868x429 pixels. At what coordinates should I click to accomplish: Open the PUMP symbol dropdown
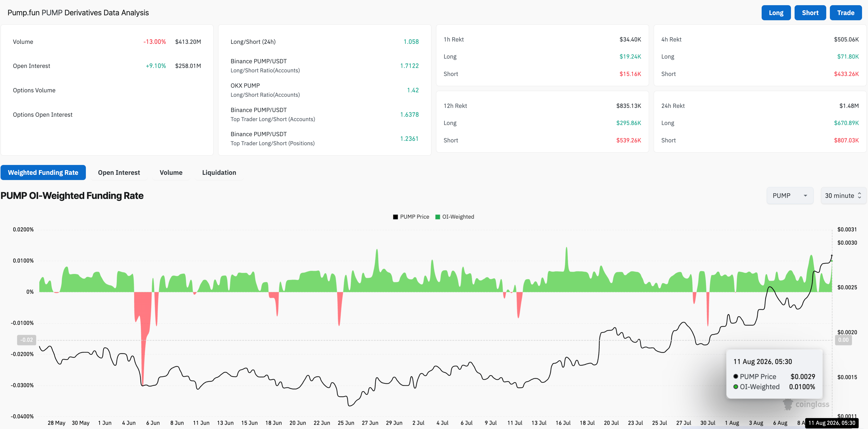point(790,196)
